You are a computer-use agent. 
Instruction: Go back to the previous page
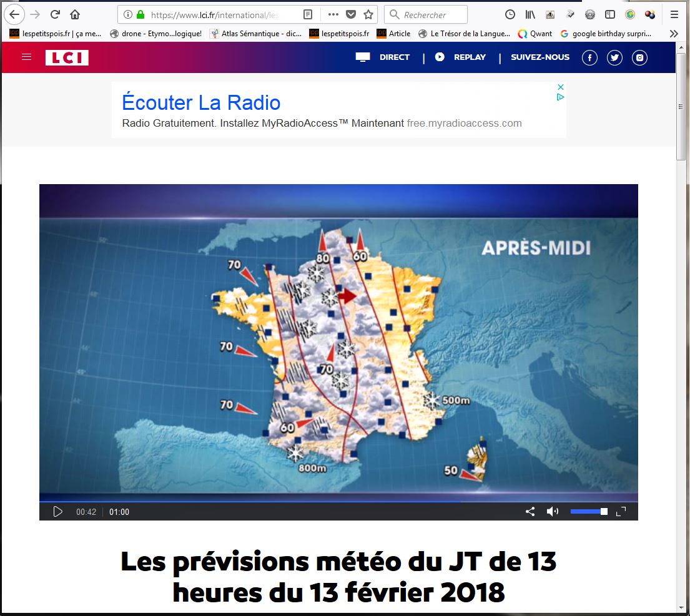click(x=14, y=14)
